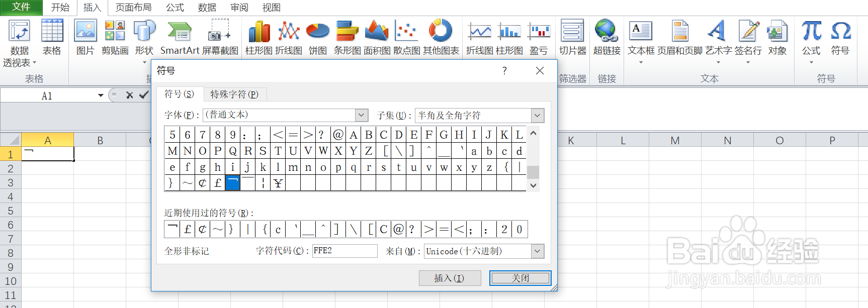Screen dimensions: 868x308
Task: Insert a 折线图 line chart
Action: tap(289, 31)
